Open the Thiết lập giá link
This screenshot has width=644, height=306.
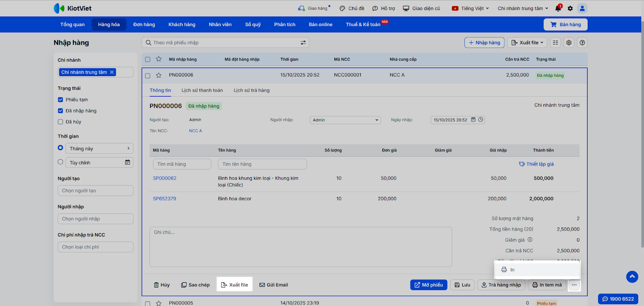tap(537, 164)
